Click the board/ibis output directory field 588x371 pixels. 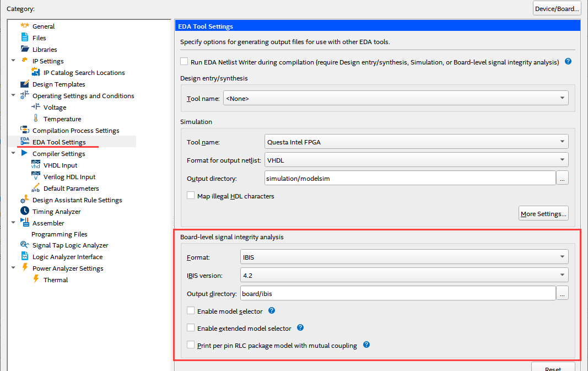pos(398,293)
